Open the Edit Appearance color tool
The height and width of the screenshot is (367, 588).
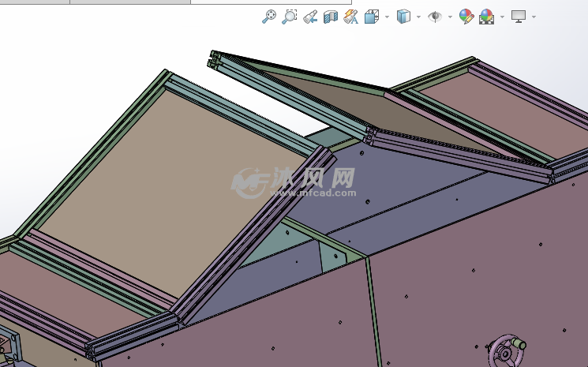[x=466, y=17]
